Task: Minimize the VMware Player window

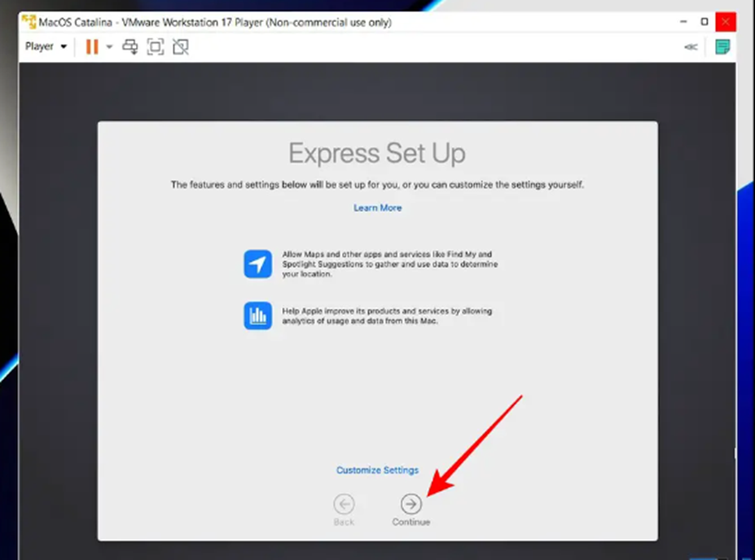Action: pyautogui.click(x=683, y=22)
